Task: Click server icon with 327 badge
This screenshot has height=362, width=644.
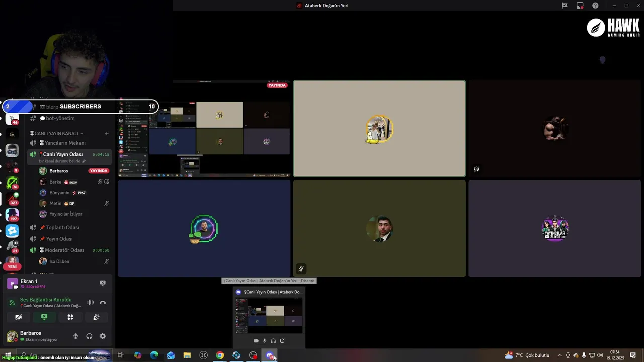Action: [x=12, y=199]
